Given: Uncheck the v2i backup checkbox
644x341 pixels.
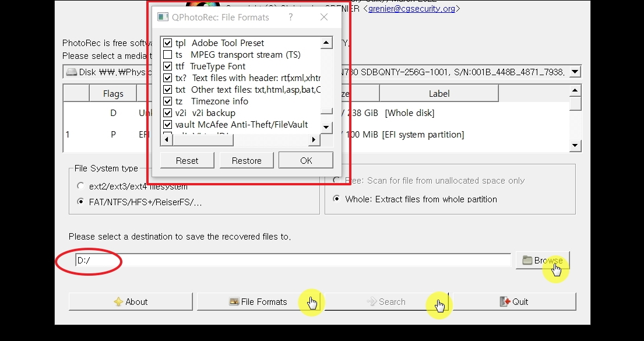Looking at the screenshot, I should pyautogui.click(x=167, y=113).
